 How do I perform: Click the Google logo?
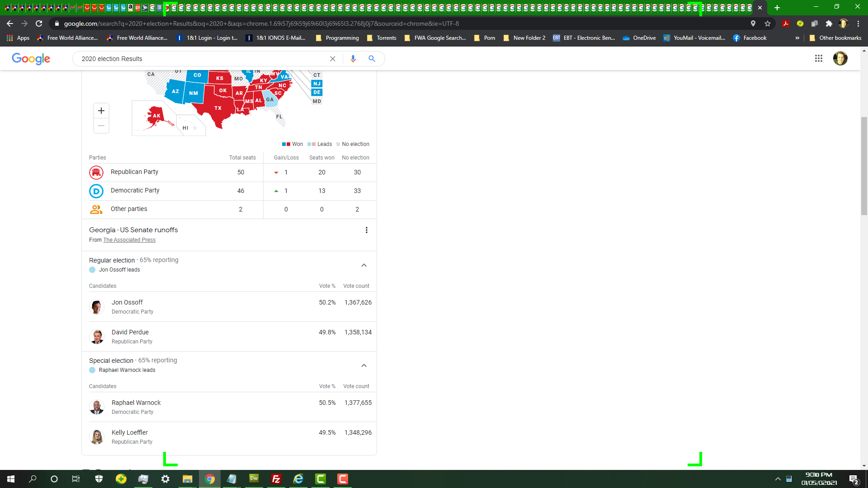click(31, 59)
